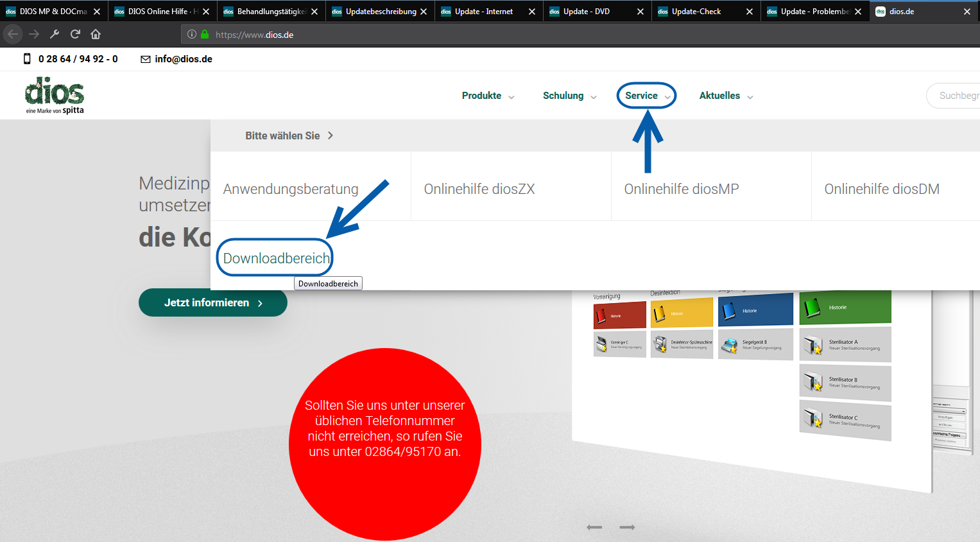Screen dimensions: 980x542
Task: Click the info@dios.de email link
Action: tap(184, 59)
